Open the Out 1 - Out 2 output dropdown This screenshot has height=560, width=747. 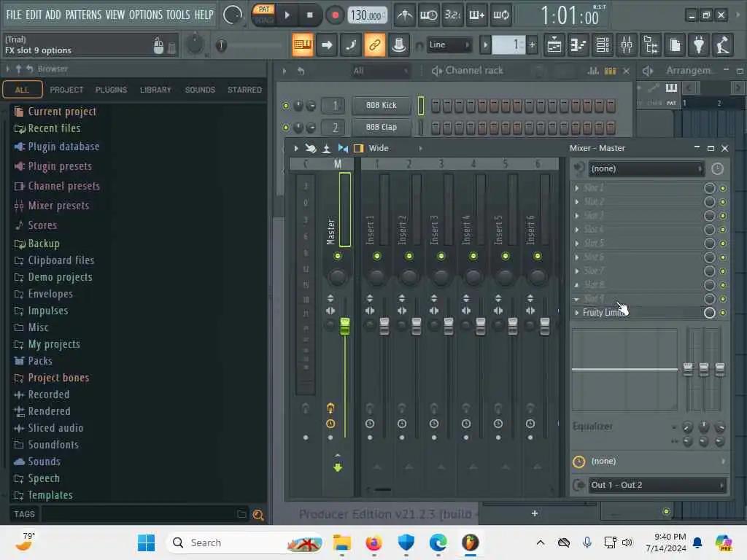657,485
